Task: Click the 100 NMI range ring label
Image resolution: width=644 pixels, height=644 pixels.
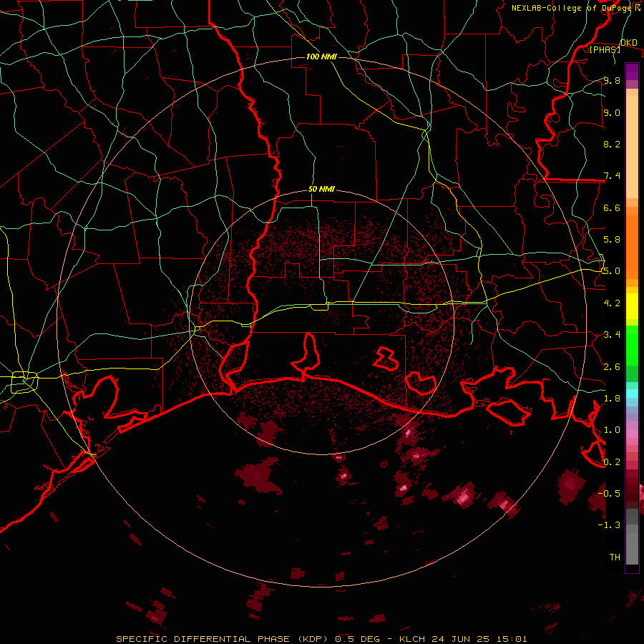Action: tap(321, 57)
